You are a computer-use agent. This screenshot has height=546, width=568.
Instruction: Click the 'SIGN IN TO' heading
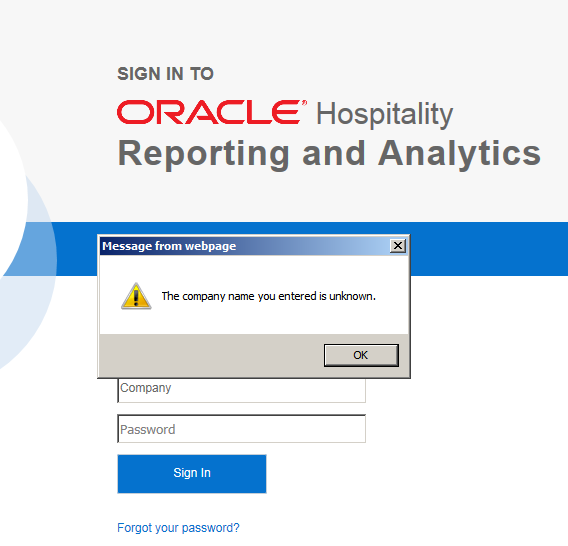tap(165, 74)
